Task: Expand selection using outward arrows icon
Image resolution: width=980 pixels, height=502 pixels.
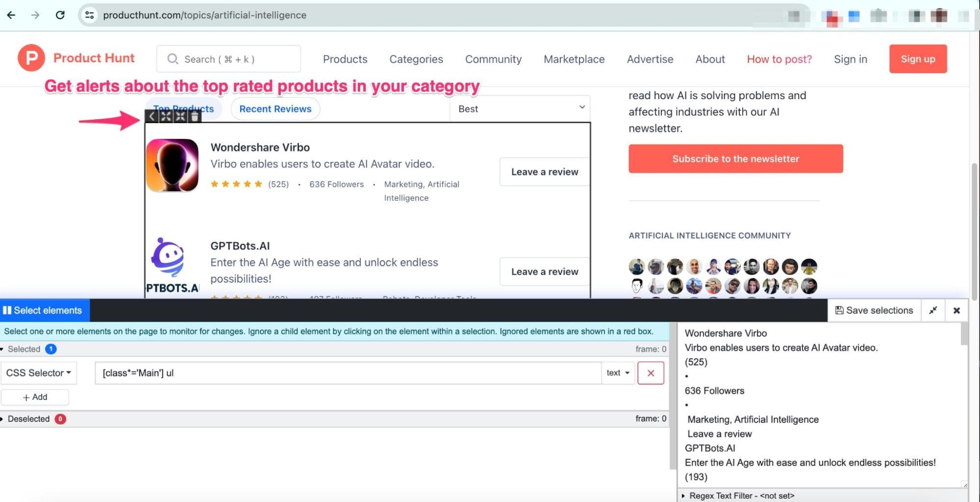Action: (x=166, y=116)
